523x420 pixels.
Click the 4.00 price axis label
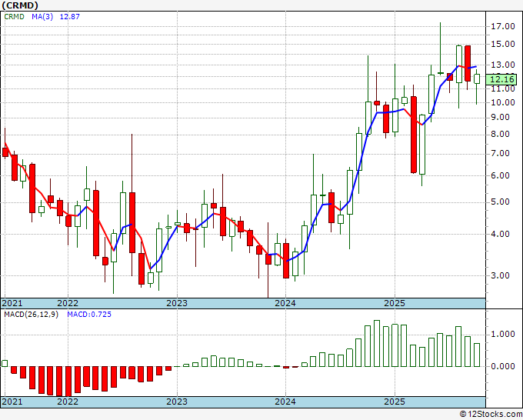[500, 234]
